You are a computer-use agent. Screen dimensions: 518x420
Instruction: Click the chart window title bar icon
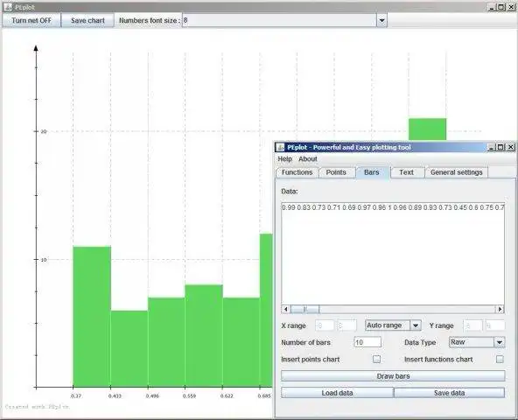8,7
